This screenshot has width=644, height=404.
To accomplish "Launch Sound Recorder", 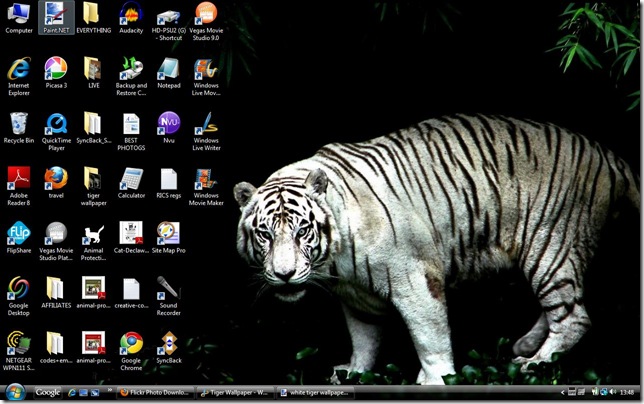I will (x=169, y=296).
